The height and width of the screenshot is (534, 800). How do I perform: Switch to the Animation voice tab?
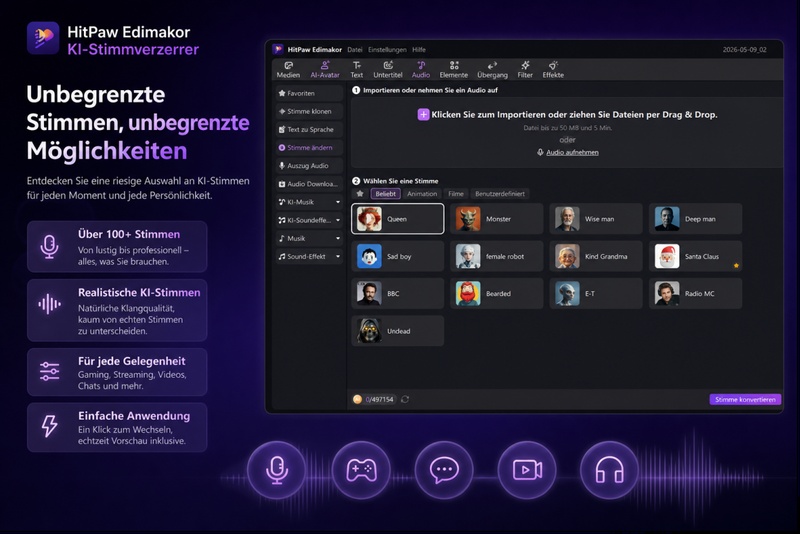tap(422, 194)
